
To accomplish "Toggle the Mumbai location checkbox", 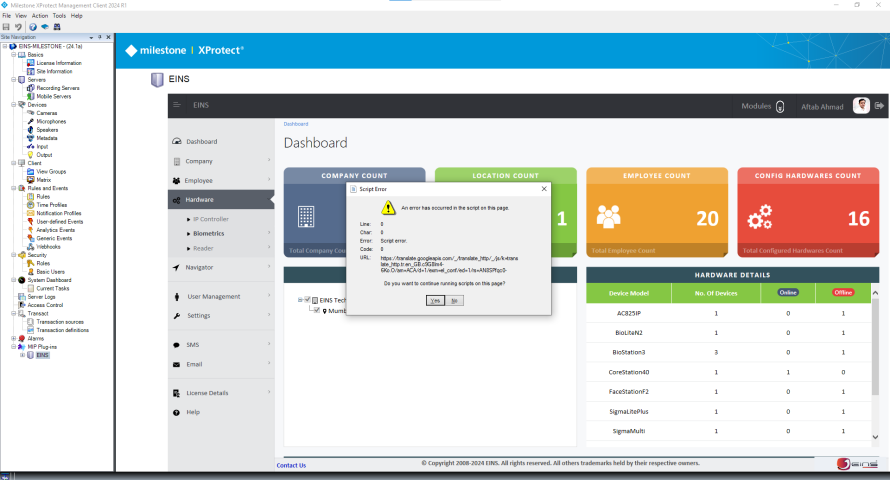I will point(316,310).
